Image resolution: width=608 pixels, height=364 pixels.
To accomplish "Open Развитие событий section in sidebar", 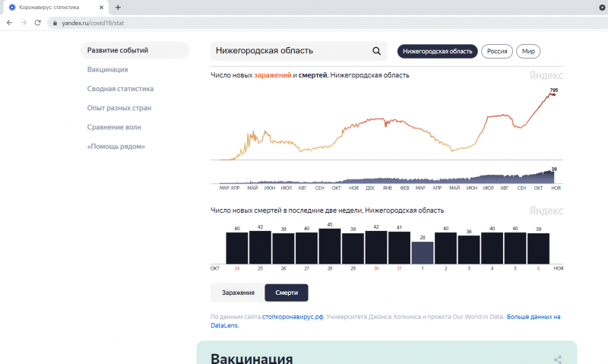I will tap(135, 50).
